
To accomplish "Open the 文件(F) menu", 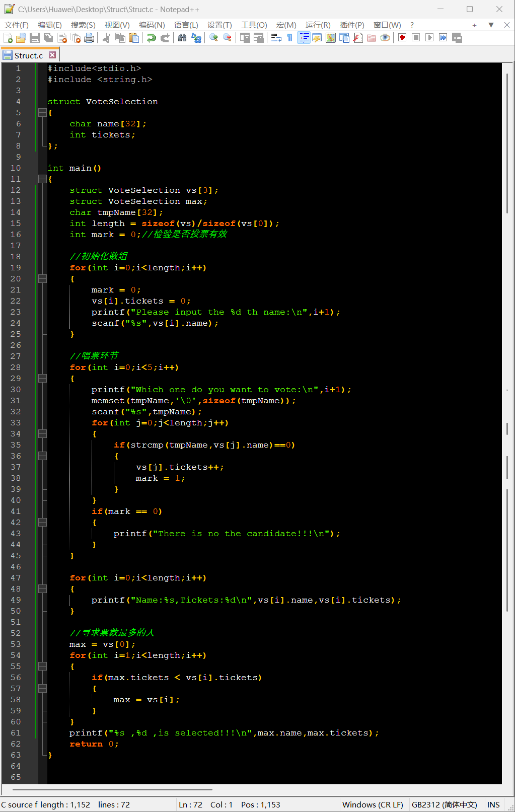I will click(x=17, y=25).
